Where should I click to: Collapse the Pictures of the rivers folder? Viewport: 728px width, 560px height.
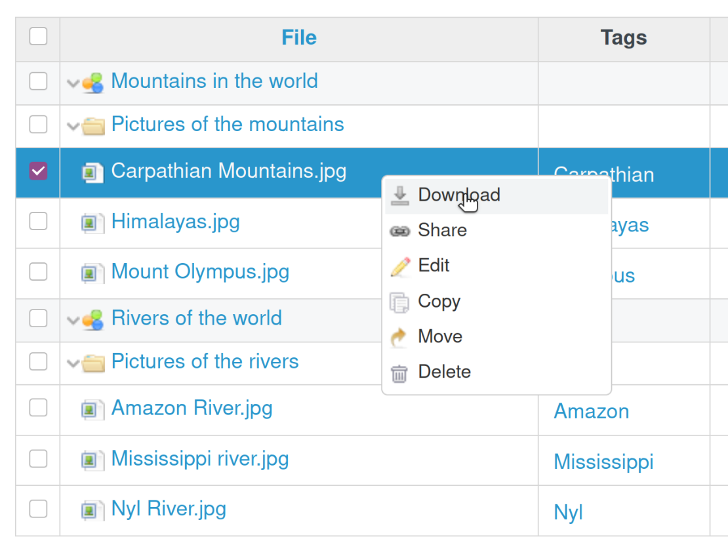[72, 363]
